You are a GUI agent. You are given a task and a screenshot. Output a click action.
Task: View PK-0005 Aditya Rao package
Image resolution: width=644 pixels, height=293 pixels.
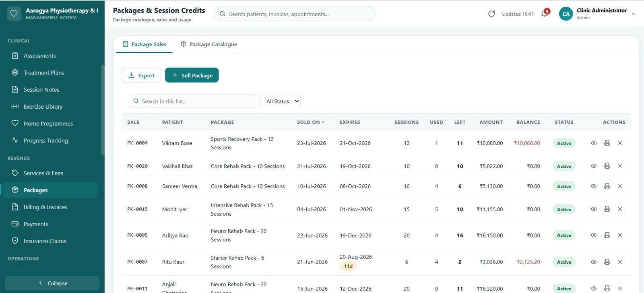click(x=594, y=235)
